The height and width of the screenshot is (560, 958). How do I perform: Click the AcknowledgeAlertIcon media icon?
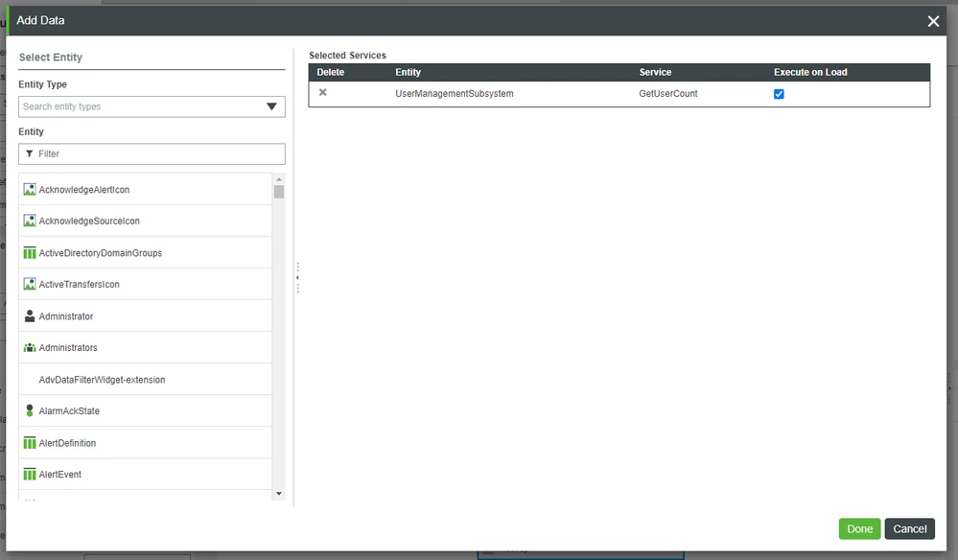[30, 189]
